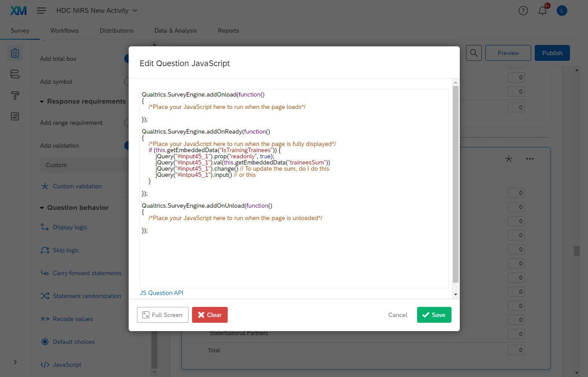The image size is (588, 377).
Task: Open the Custom validation type dropdown
Action: pos(85,165)
